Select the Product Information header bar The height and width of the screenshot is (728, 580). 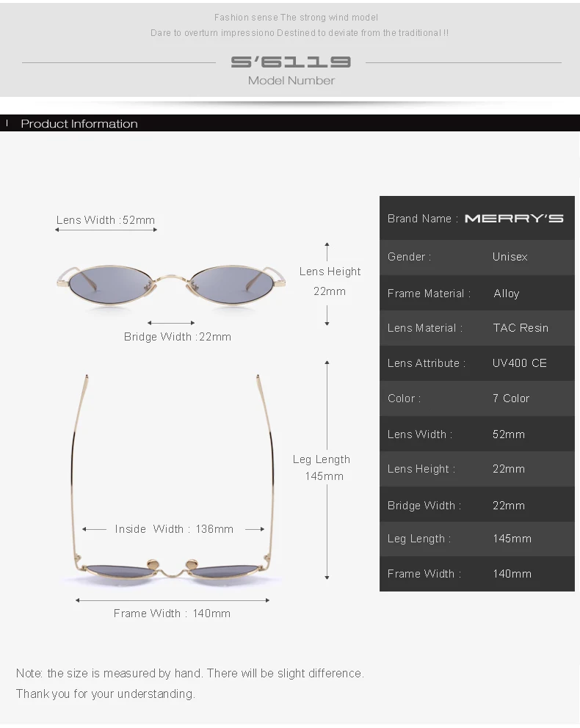coord(290,123)
